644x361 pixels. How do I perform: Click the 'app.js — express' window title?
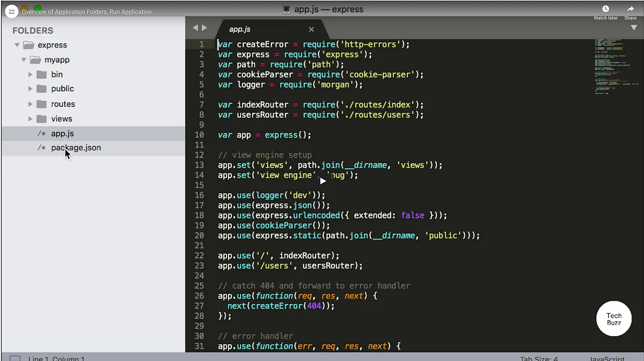click(x=329, y=9)
